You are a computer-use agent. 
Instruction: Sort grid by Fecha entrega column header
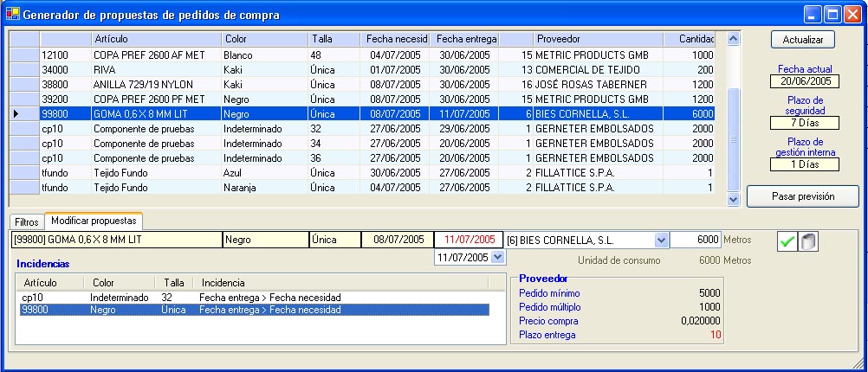(465, 39)
